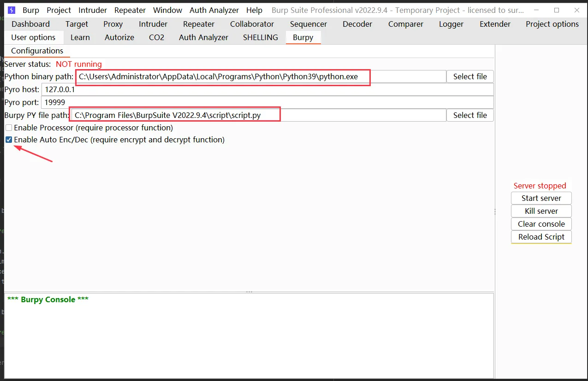
Task: Enable the Processor checkbox
Action: (x=9, y=128)
